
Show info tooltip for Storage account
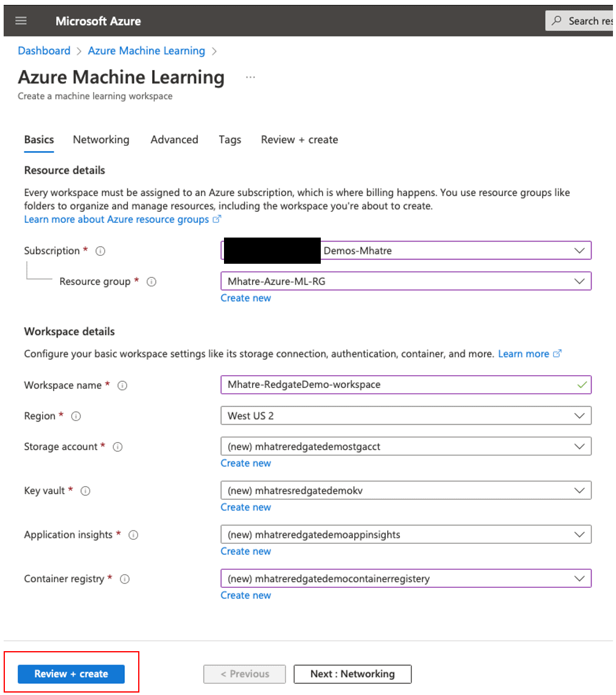coord(117,447)
